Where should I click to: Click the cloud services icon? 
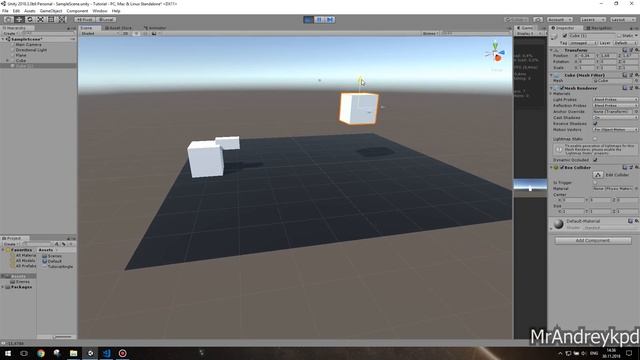[x=538, y=20]
